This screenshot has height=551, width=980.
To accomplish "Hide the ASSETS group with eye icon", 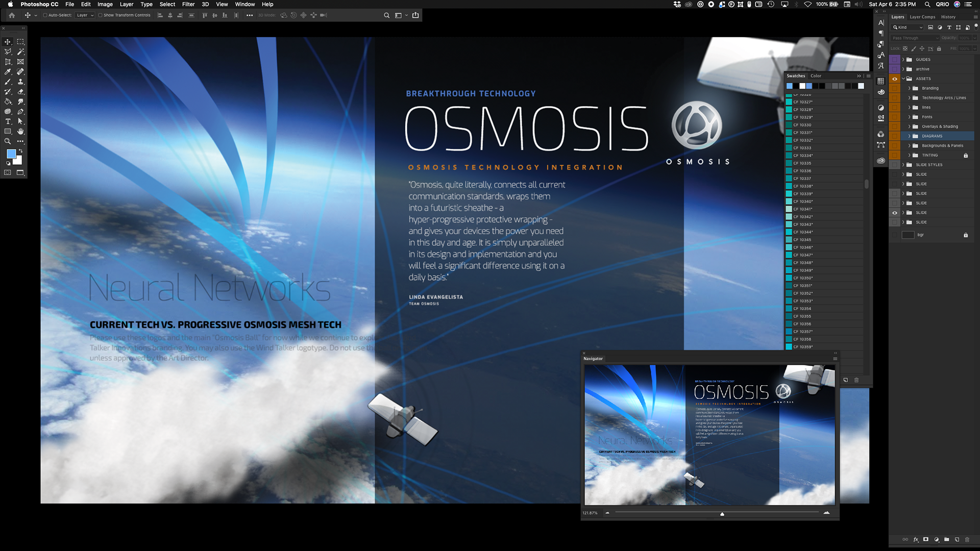I will [895, 79].
